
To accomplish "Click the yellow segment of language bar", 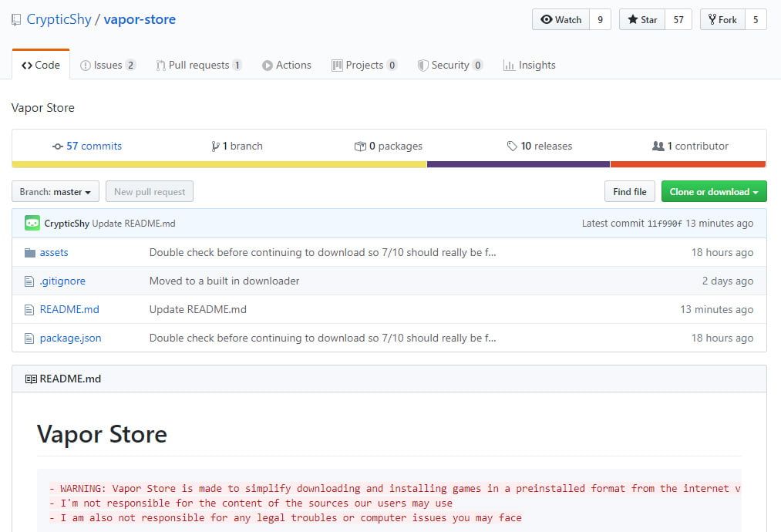I will tap(219, 164).
